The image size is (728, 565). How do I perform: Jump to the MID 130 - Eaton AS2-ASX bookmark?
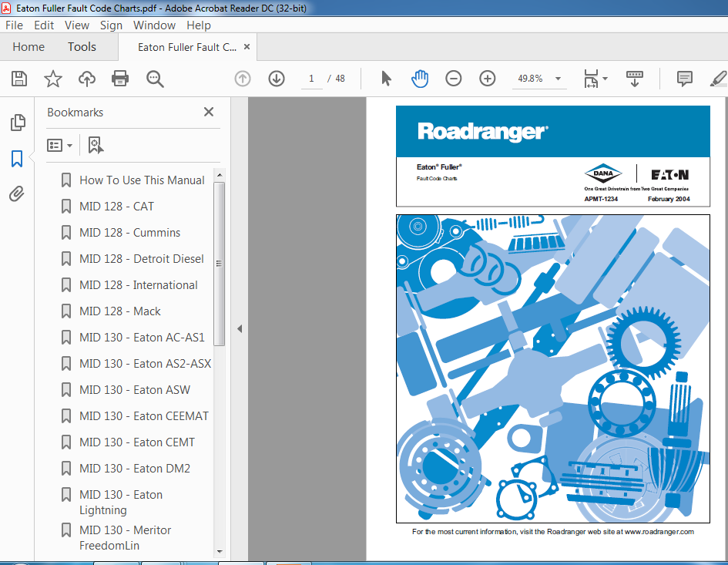point(146,364)
